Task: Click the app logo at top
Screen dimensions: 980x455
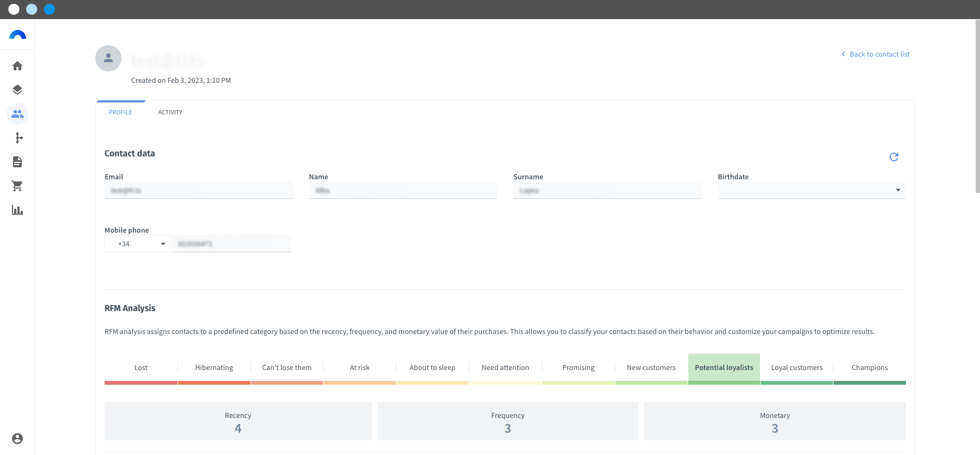Action: 17,35
